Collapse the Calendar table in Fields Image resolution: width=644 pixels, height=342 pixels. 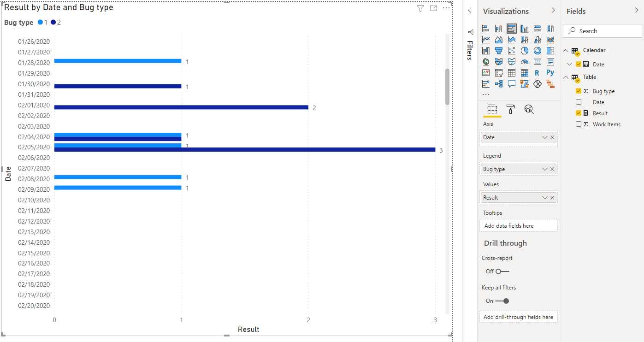click(566, 50)
